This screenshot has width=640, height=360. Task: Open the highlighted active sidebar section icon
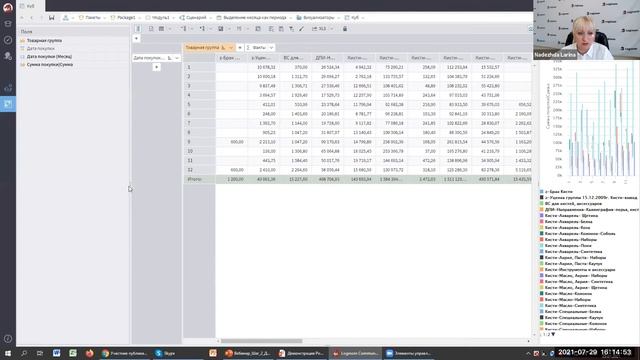coord(8,104)
